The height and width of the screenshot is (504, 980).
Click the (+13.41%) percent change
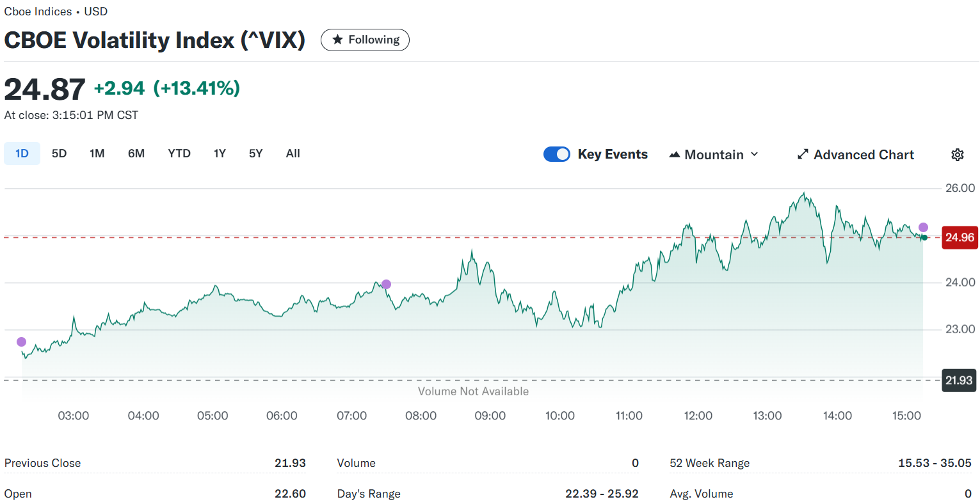pos(197,88)
